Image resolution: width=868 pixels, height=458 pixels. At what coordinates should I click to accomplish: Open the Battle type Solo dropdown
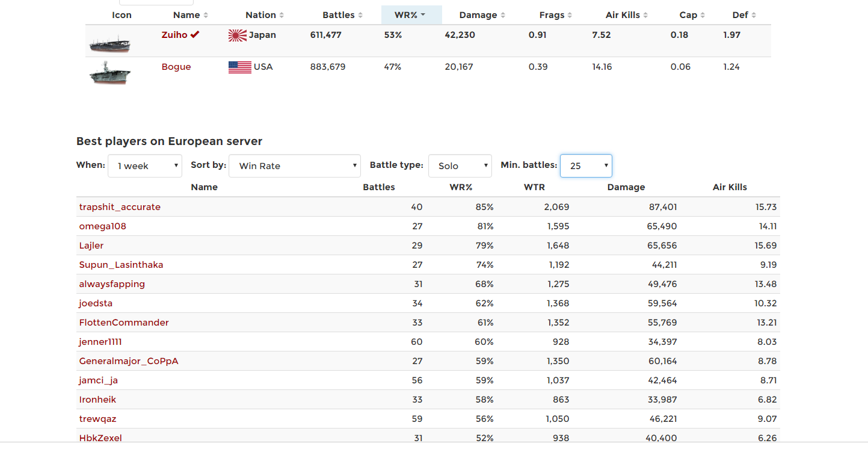(460, 166)
